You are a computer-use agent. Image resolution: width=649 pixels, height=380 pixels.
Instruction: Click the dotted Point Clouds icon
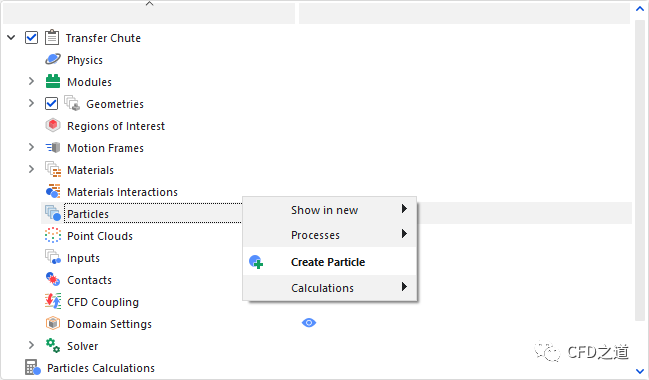tap(53, 235)
